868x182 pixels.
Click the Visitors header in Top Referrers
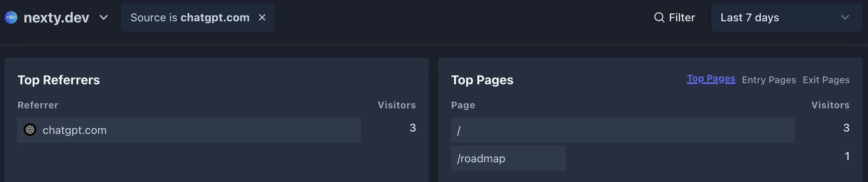pyautogui.click(x=397, y=105)
